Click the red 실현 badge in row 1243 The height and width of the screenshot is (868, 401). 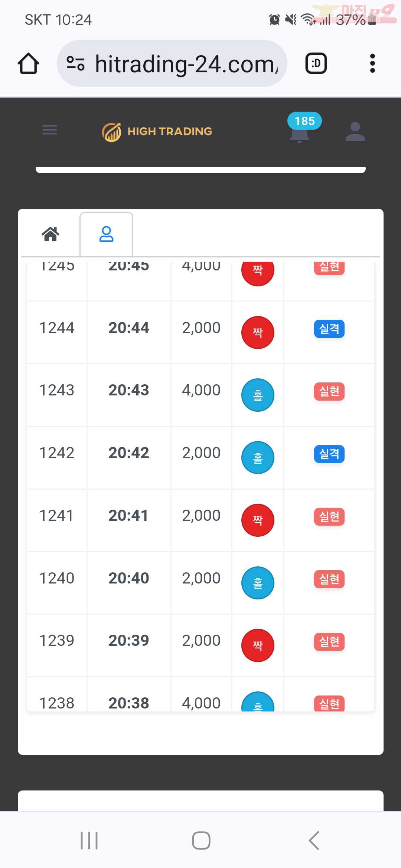pos(329,391)
